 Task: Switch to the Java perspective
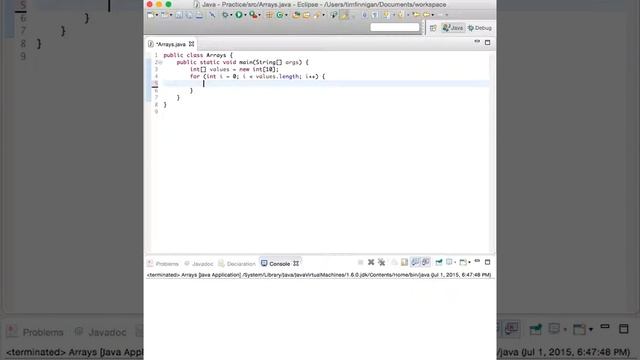453,28
